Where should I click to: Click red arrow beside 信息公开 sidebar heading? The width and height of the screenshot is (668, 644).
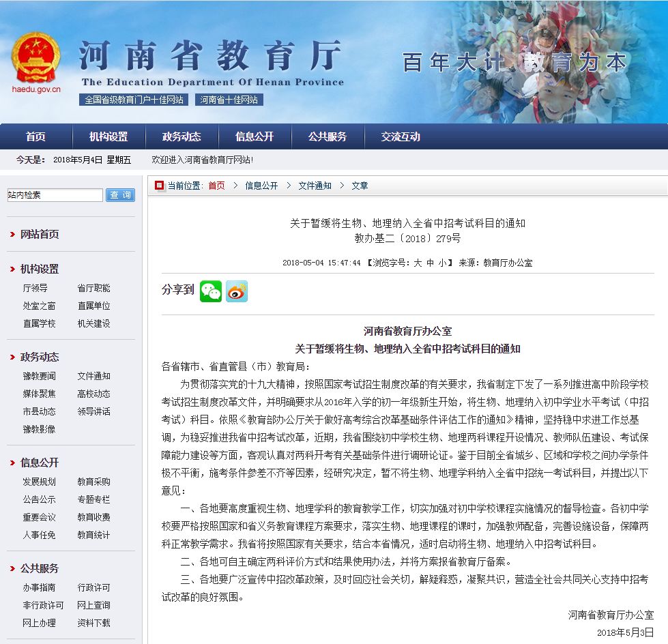tap(13, 463)
